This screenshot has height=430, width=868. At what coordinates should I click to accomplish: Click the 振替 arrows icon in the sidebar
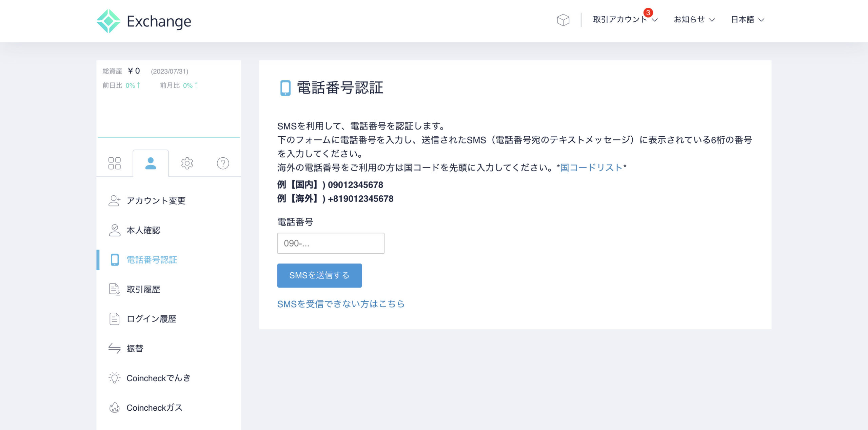[x=114, y=348]
